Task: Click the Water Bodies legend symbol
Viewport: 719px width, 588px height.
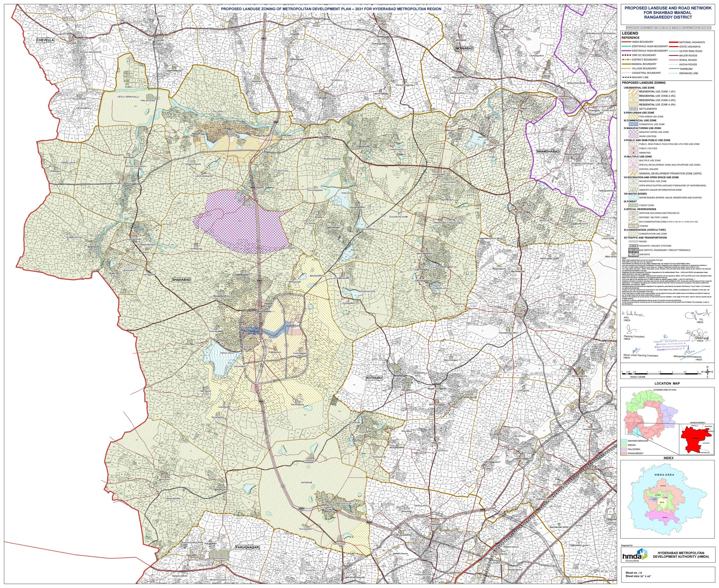Action: click(x=633, y=198)
